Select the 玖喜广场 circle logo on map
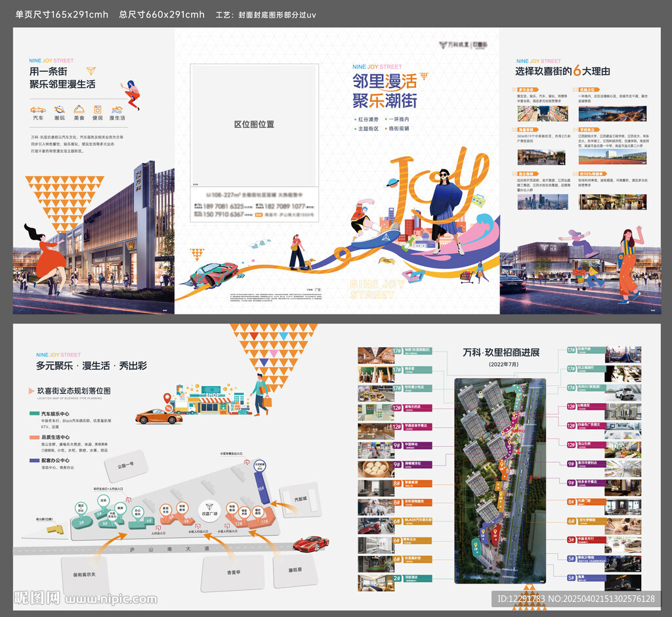Viewport: 672px width, 617px height. [x=209, y=510]
